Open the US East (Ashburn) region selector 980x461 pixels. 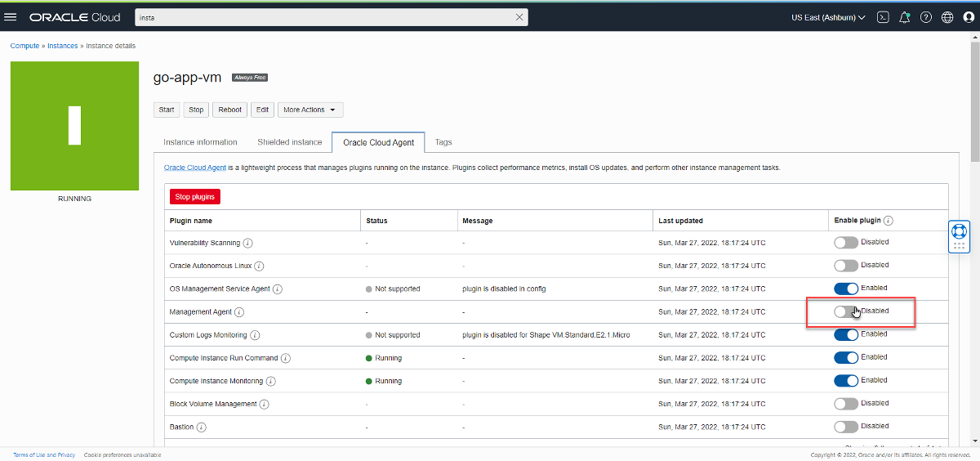[828, 17]
